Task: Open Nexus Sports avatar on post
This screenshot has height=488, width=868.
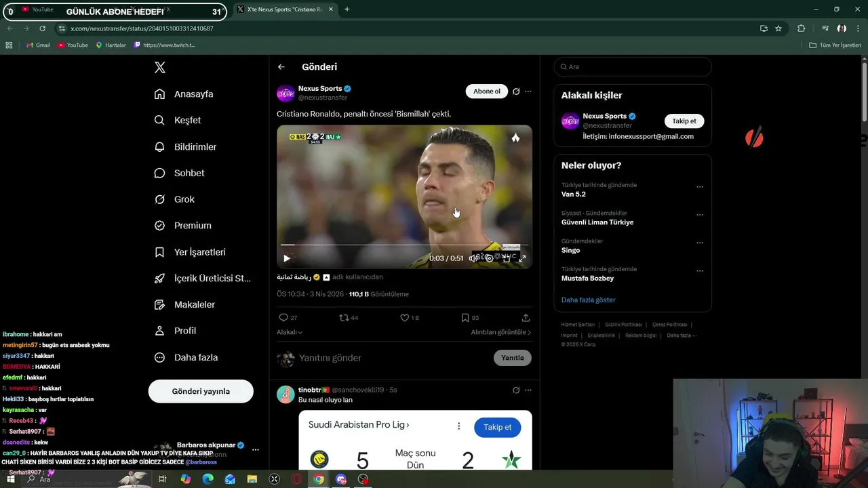Action: pos(285,93)
